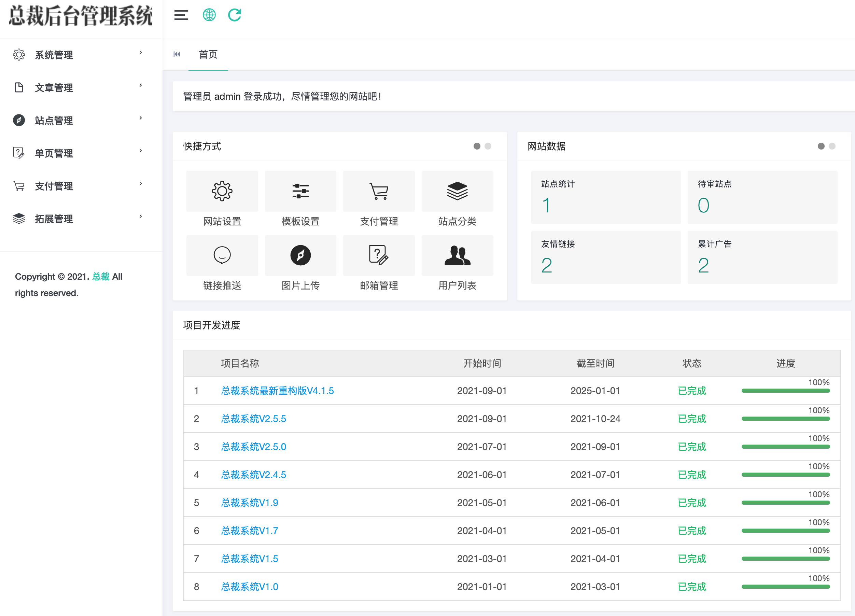Expand 拓展管理 menu chevron

point(141,216)
